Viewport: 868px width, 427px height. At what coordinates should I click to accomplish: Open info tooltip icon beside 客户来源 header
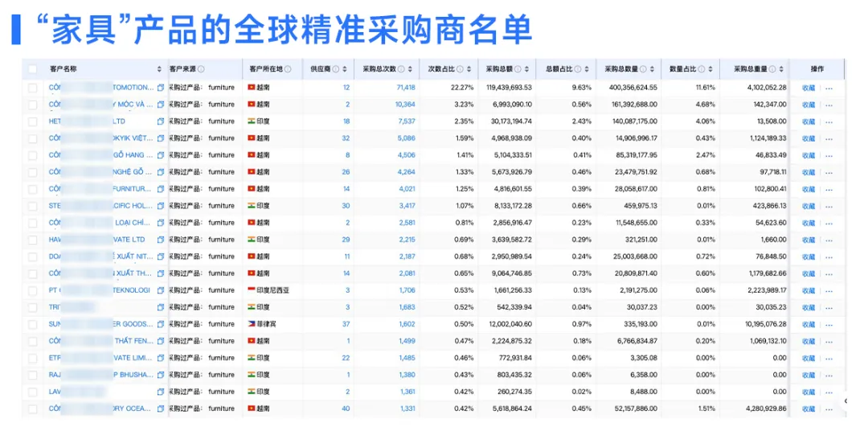coord(201,69)
